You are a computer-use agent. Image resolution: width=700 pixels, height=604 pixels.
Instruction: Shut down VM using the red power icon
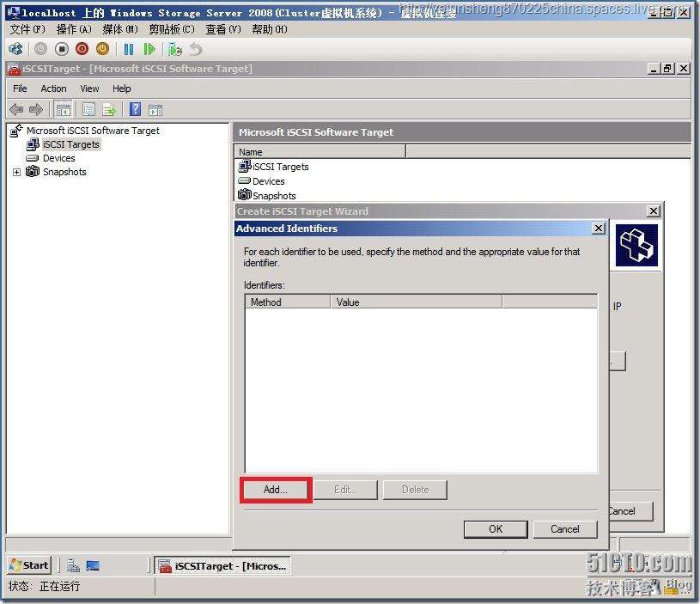(x=82, y=49)
